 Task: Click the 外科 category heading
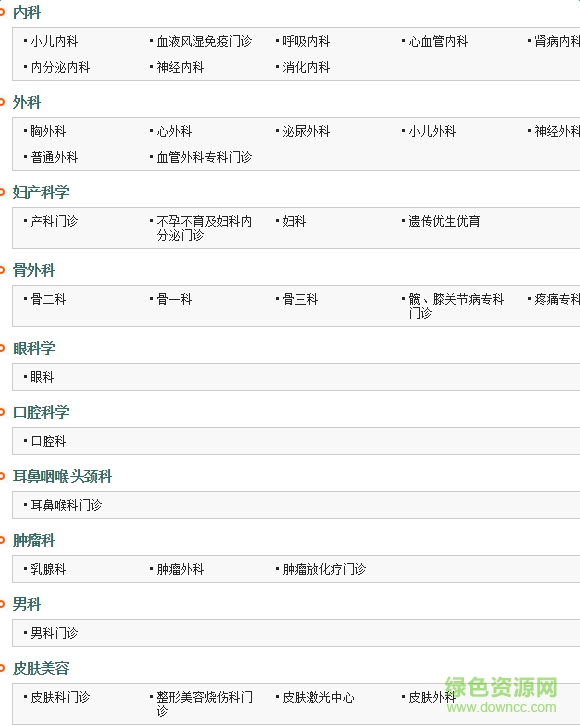pyautogui.click(x=27, y=102)
